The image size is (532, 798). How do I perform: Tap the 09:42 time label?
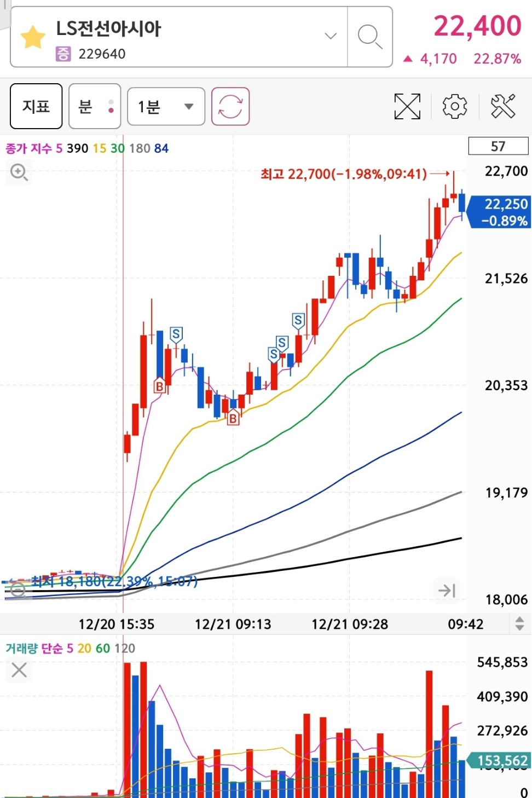coord(466,624)
